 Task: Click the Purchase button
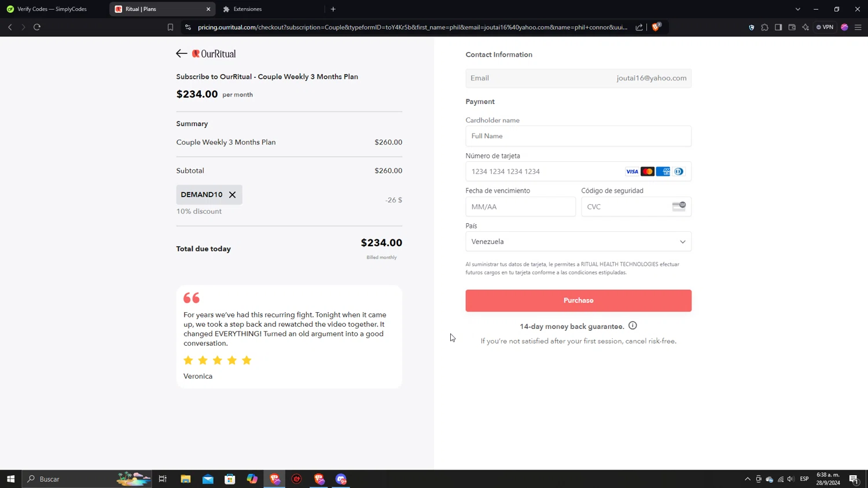tap(578, 301)
